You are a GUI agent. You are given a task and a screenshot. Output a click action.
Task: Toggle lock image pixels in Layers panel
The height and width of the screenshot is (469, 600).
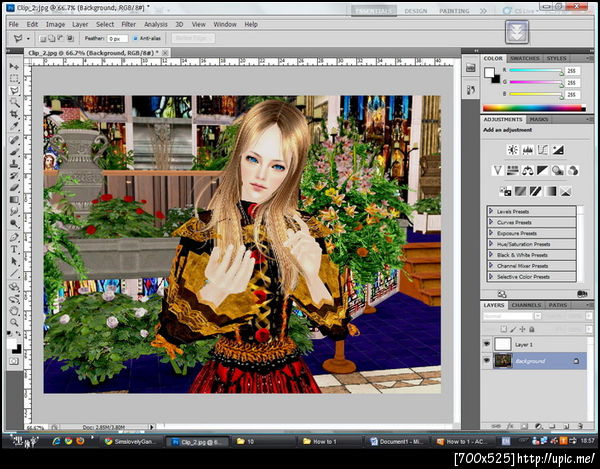point(513,329)
